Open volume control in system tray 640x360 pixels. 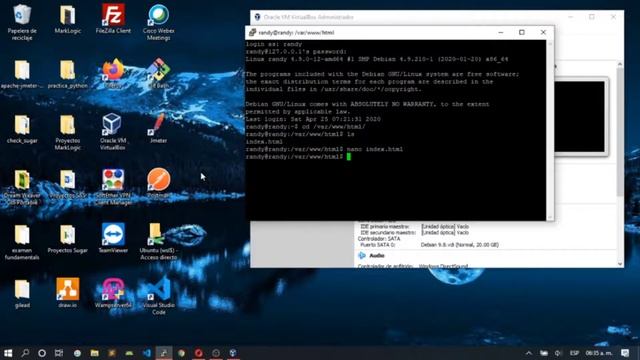[558, 353]
